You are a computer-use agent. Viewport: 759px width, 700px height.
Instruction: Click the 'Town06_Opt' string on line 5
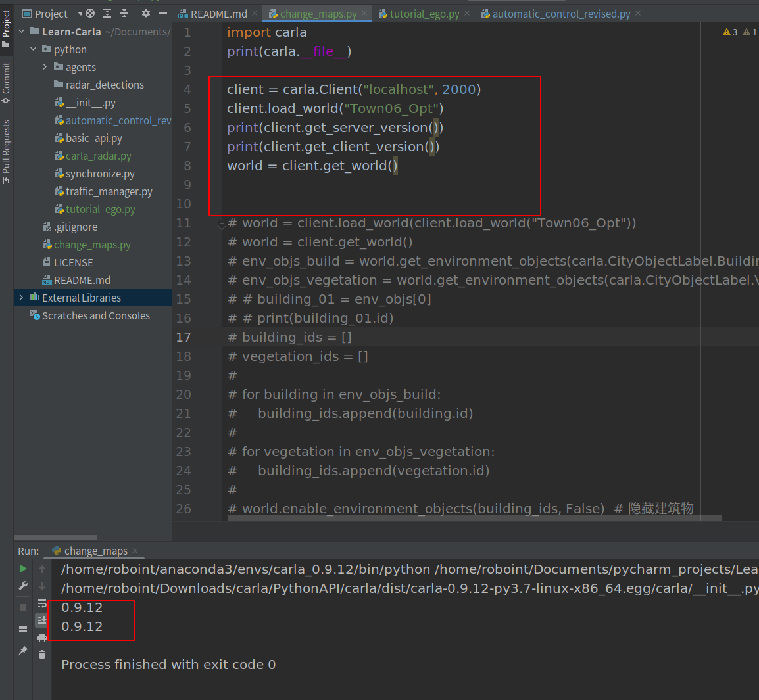point(391,108)
